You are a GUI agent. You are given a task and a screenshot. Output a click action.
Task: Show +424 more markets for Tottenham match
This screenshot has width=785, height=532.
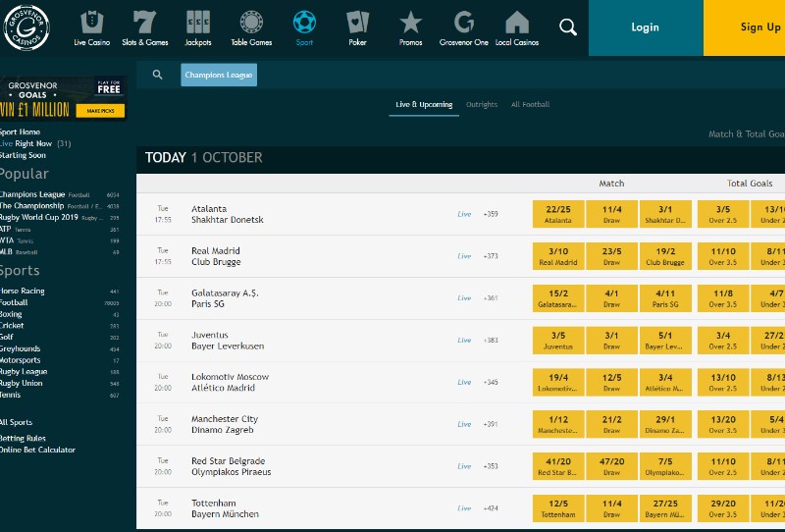491,508
